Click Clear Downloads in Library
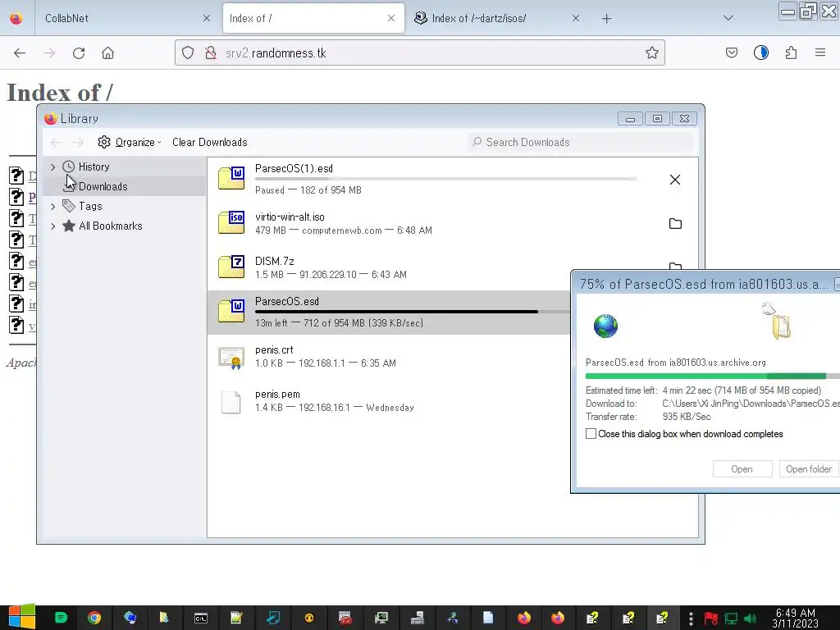The image size is (840, 630). 209,142
